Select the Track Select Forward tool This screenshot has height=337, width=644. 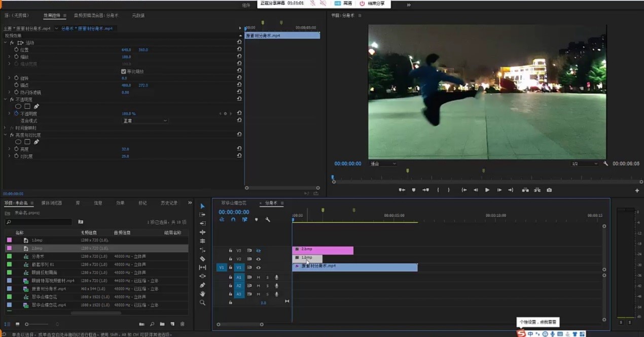(x=202, y=215)
